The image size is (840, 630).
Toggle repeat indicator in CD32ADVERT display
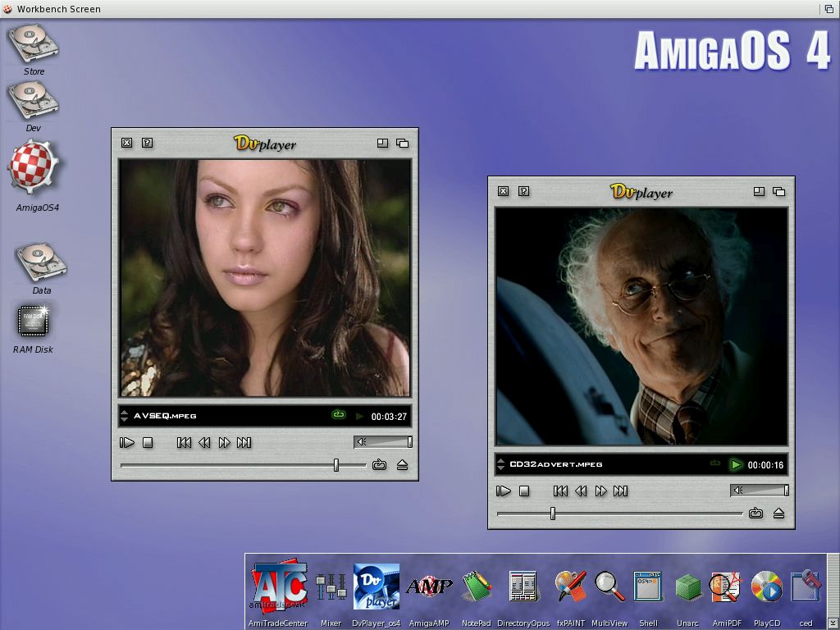715,463
